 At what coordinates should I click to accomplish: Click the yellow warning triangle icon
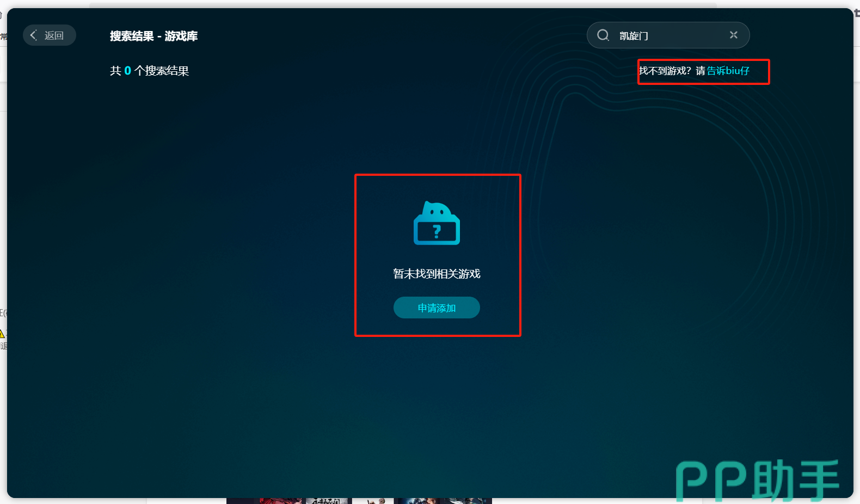tap(2, 333)
